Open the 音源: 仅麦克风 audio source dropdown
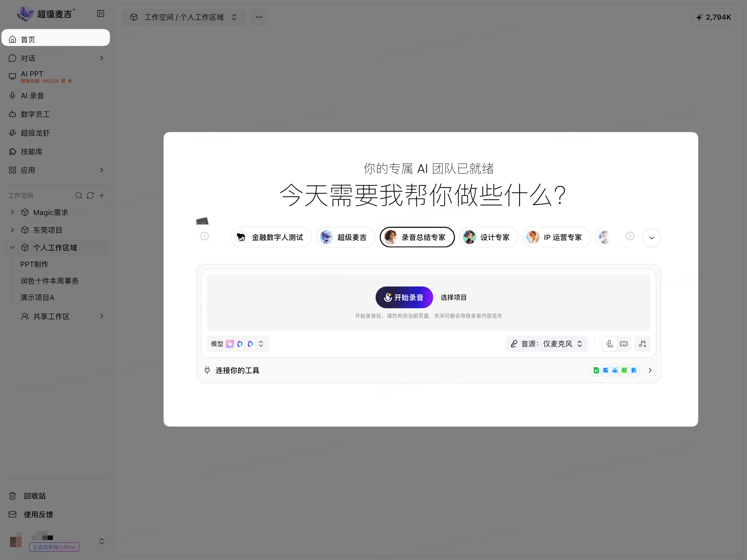 click(546, 344)
